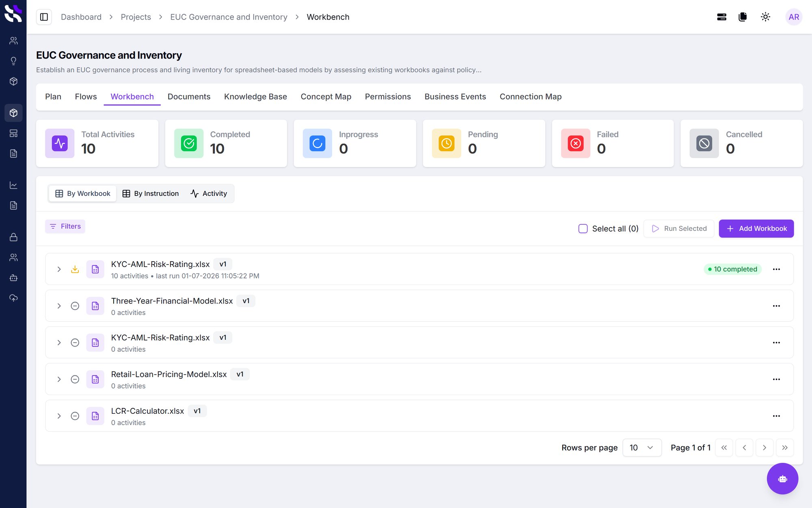Expand the Three-Year-Financial-Model.xlsx row

point(59,306)
